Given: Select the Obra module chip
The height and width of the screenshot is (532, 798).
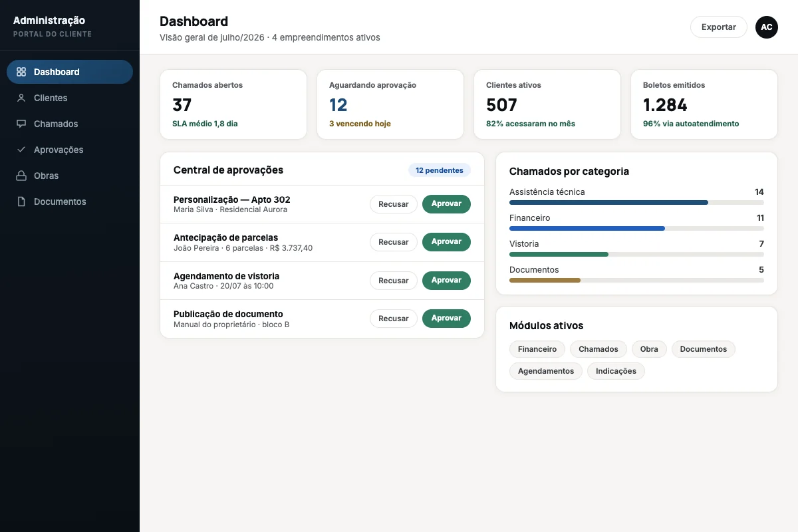Looking at the screenshot, I should coord(649,349).
